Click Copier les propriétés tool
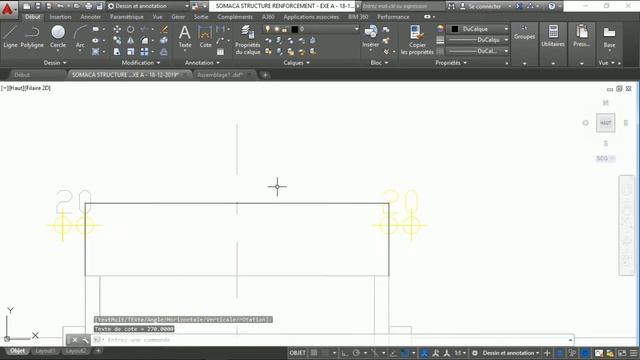Image resolution: width=640 pixels, height=360 pixels. click(x=417, y=40)
